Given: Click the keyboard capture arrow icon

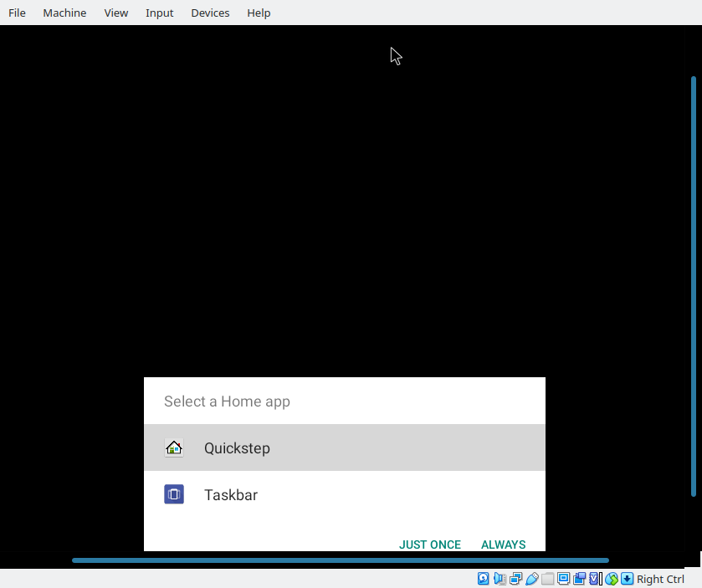Looking at the screenshot, I should pos(628,579).
